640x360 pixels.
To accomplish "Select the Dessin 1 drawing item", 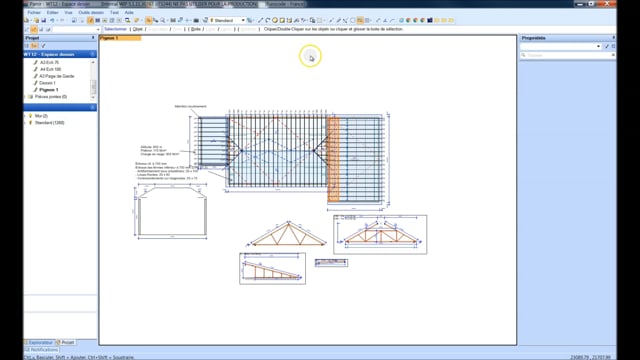I will (47, 83).
